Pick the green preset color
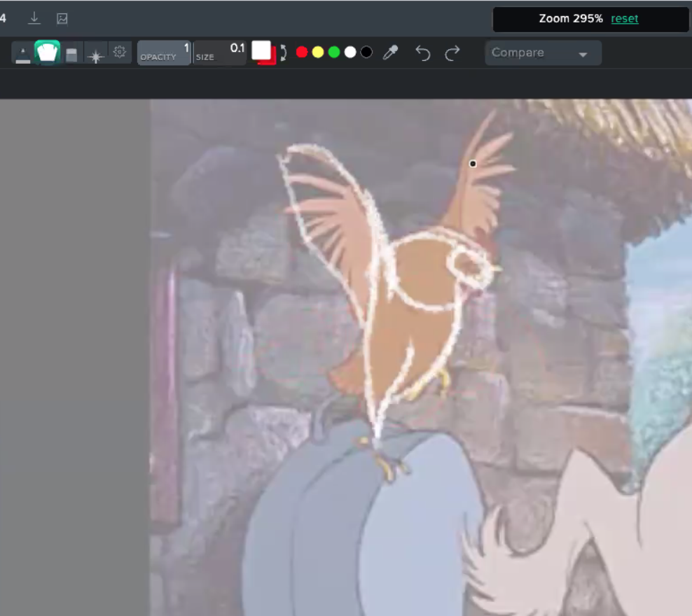This screenshot has width=692, height=616. pos(334,52)
